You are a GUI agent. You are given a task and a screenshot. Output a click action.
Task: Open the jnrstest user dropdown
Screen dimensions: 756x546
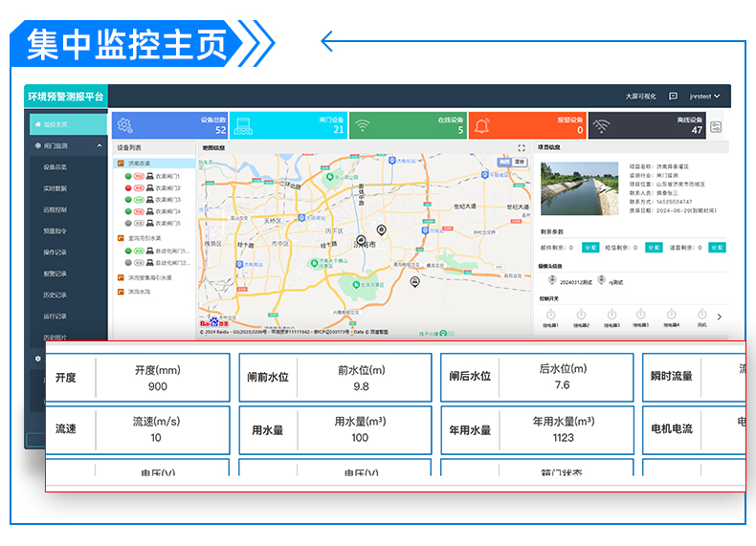705,97
